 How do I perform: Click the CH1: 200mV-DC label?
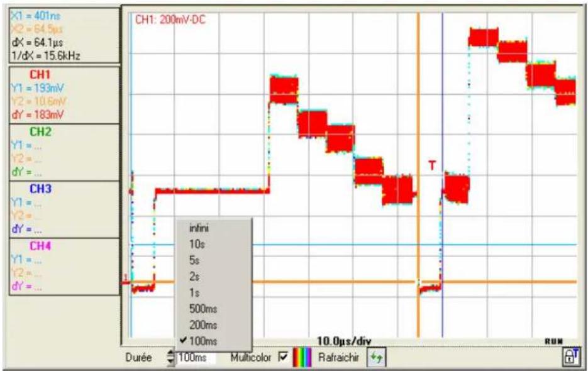(x=170, y=19)
